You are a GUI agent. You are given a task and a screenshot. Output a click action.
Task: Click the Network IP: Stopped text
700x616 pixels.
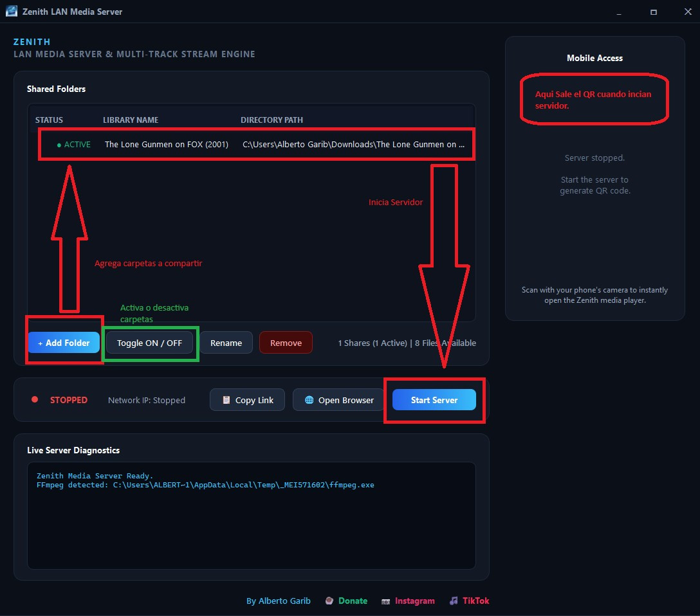(x=147, y=400)
